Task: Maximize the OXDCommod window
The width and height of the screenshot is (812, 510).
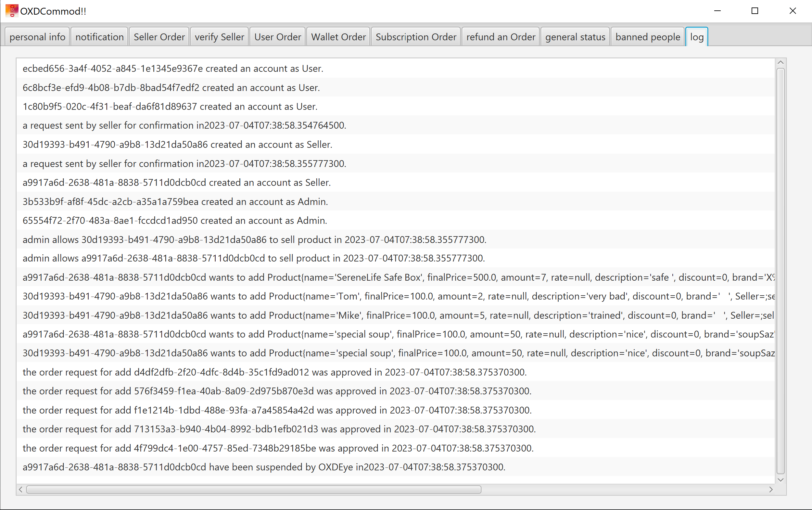Action: coord(755,11)
